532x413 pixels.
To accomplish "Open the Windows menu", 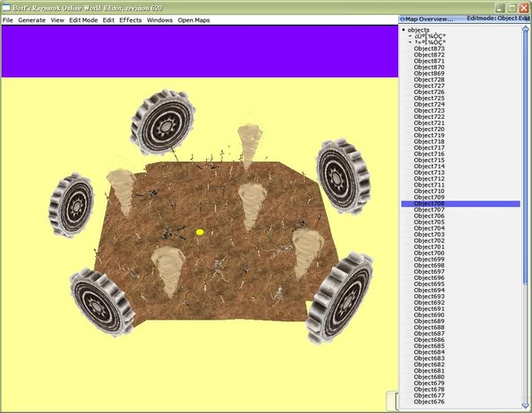I will coord(159,20).
